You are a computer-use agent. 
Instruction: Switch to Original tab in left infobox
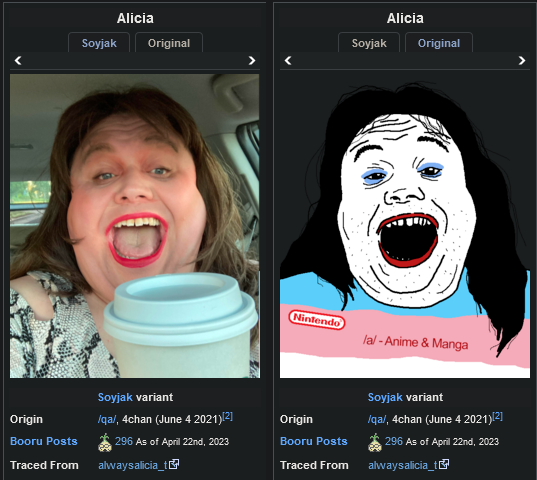[169, 43]
